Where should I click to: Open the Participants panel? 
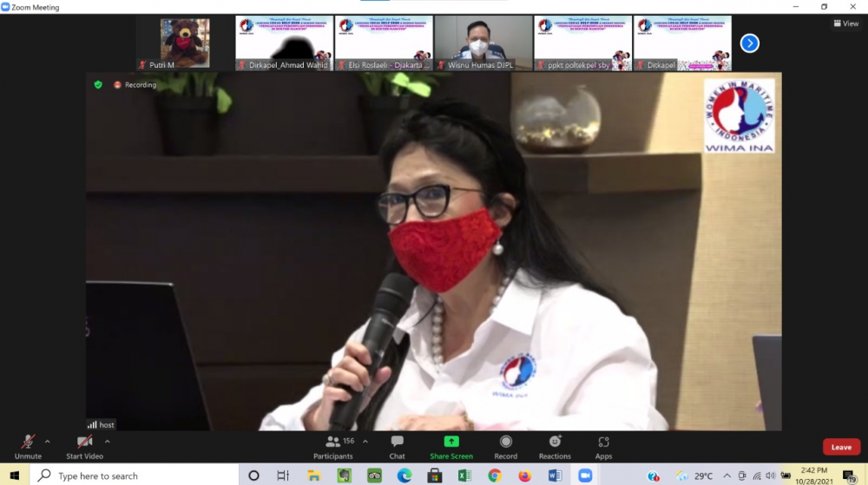[332, 447]
